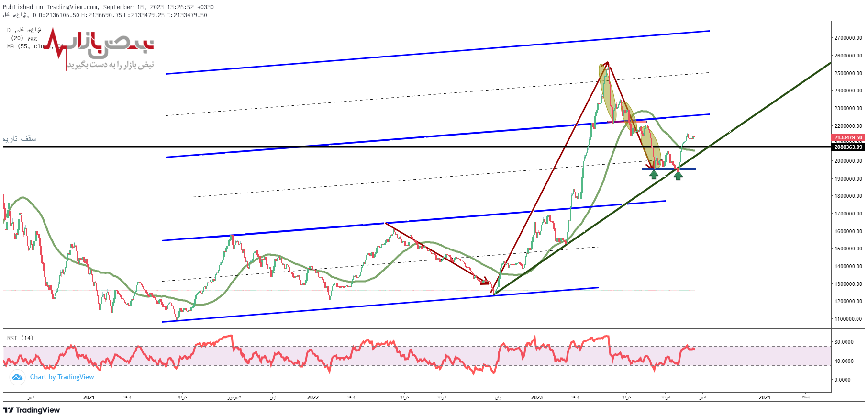Viewport: 868px width, 419px height.
Task: Click the close value "C:2133479.50" in header
Action: (187, 15)
